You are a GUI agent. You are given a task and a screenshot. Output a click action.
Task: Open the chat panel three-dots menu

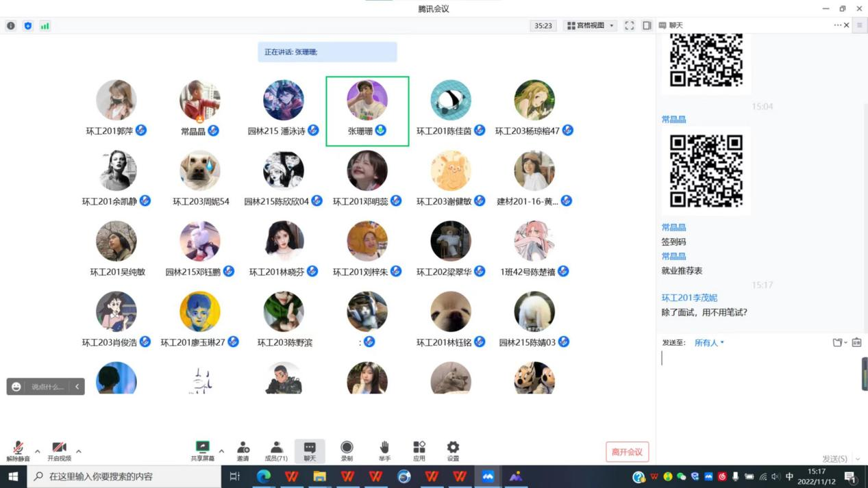(x=837, y=25)
